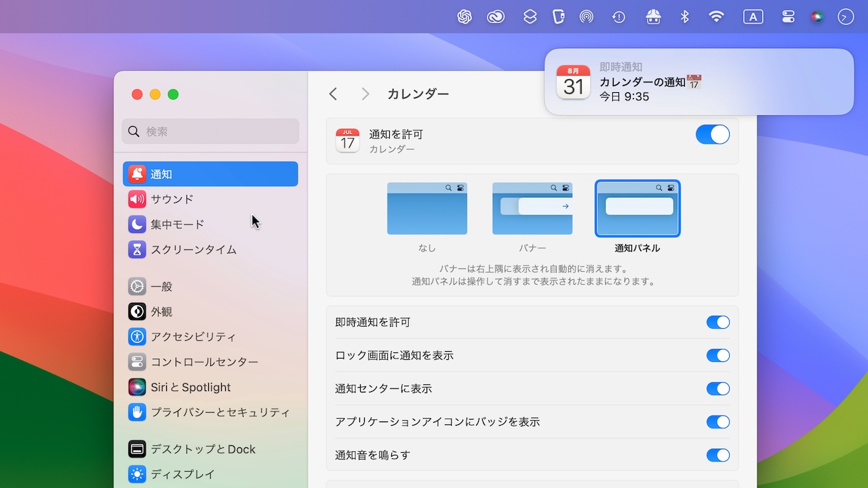The width and height of the screenshot is (868, 488).
Task: Click the Calendar app icon beside 通知を許可
Action: pos(347,140)
